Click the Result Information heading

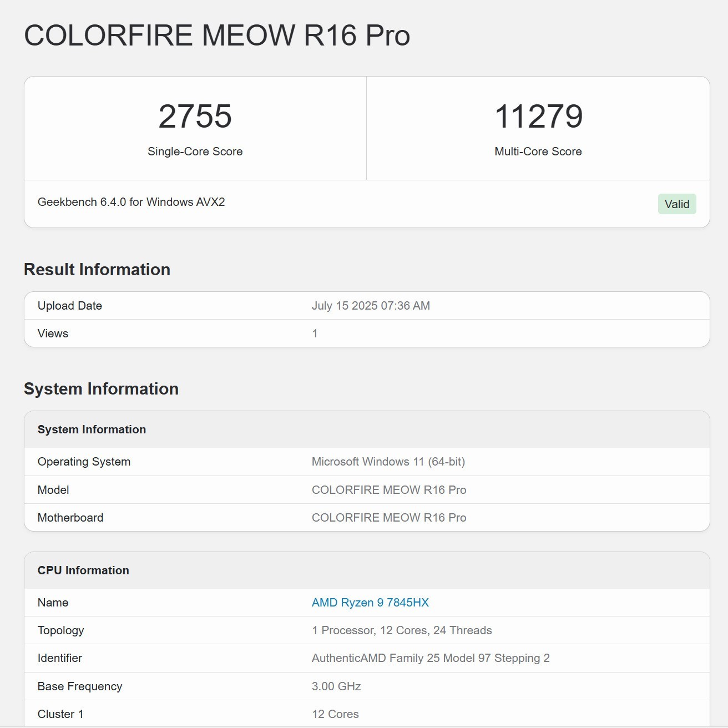pos(97,270)
